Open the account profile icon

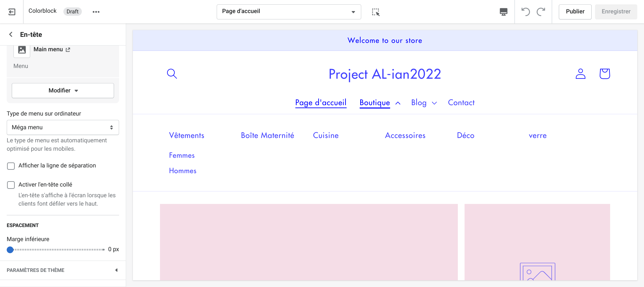(581, 74)
